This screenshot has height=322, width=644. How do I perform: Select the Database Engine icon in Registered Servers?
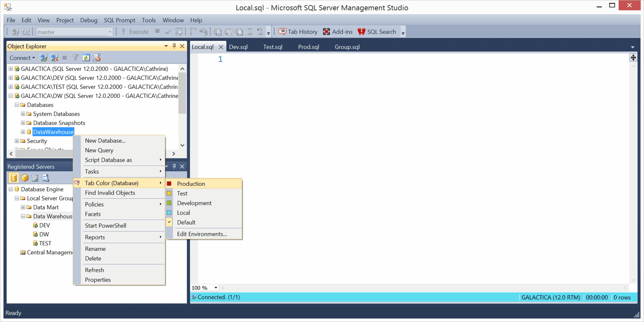(14, 178)
